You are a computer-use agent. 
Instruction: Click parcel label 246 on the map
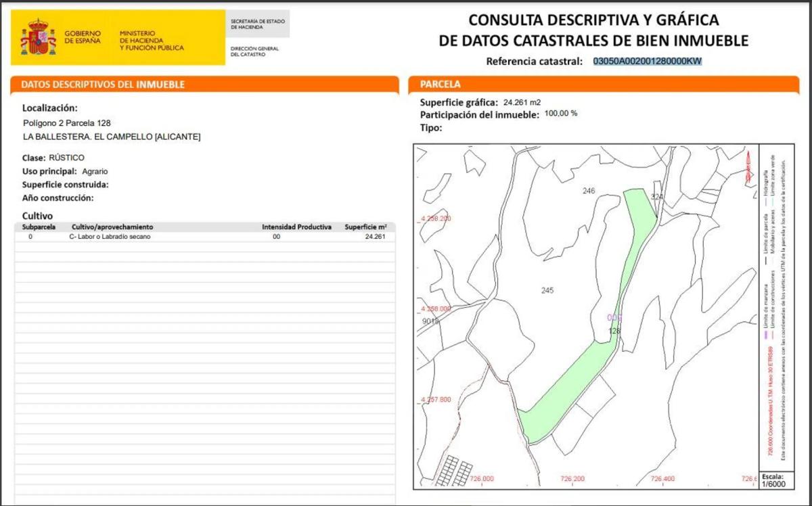click(589, 191)
